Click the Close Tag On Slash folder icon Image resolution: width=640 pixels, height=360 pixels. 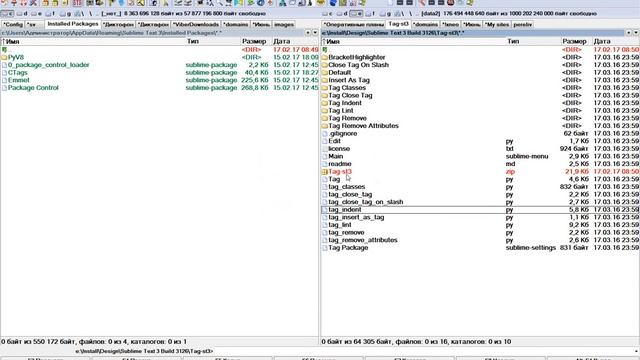[x=325, y=65]
